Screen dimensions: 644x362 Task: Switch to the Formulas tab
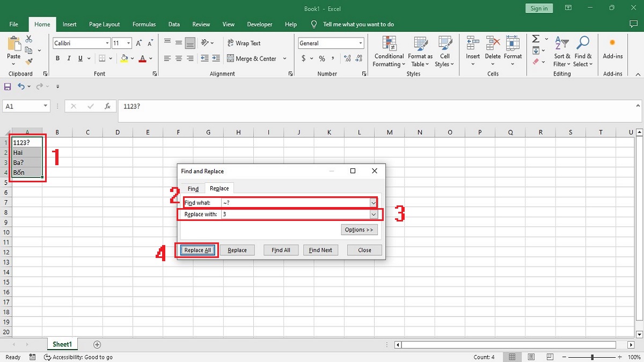(x=144, y=24)
